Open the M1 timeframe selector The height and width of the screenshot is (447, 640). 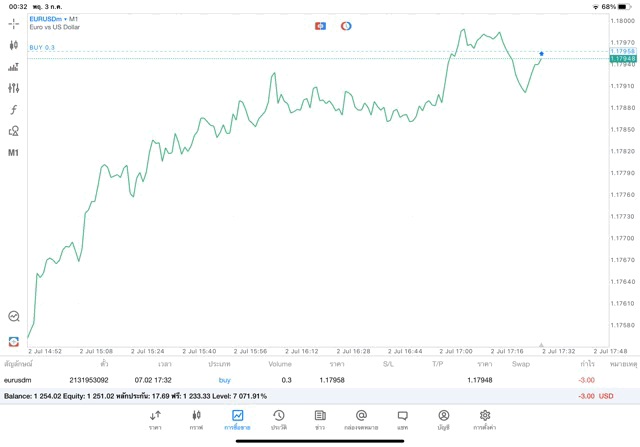13,153
